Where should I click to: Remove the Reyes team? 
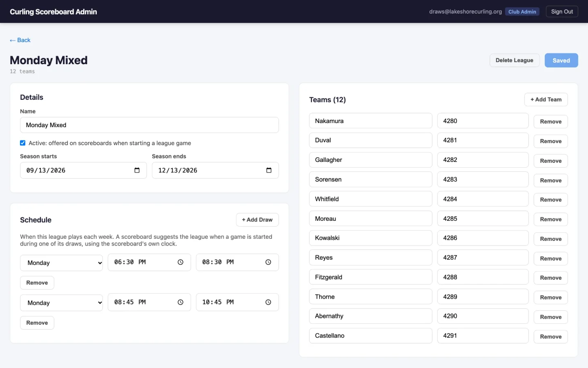click(x=550, y=258)
